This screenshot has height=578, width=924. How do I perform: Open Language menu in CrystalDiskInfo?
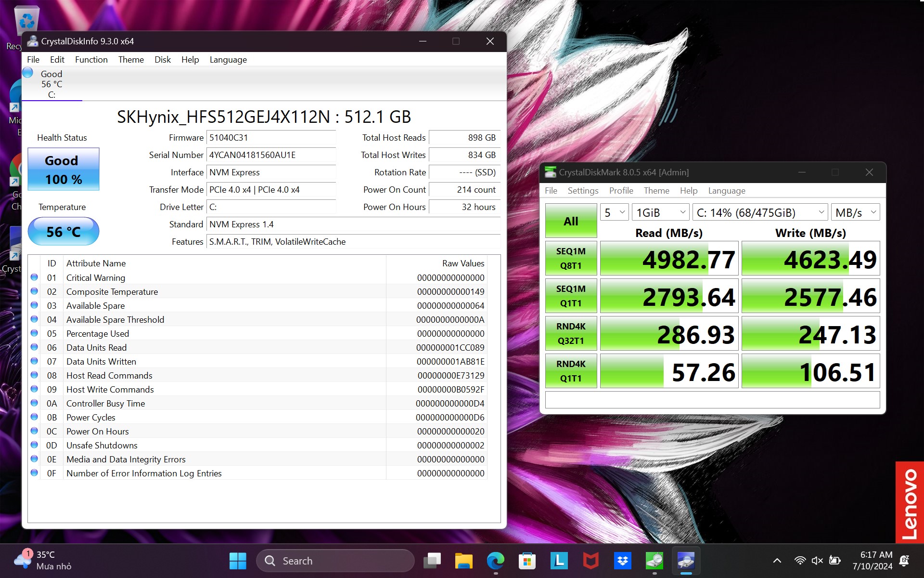coord(228,59)
